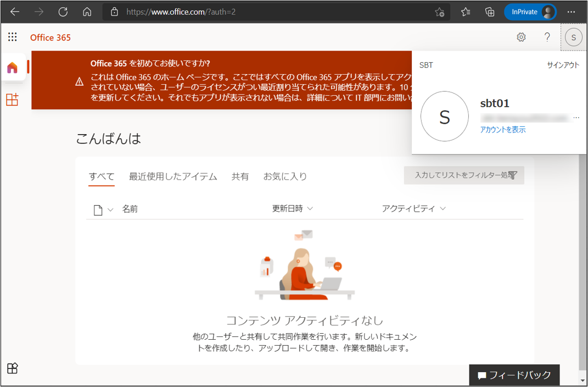Viewport: 588px width, 387px height.
Task: Open the more options ellipsis beside email
Action: click(576, 118)
